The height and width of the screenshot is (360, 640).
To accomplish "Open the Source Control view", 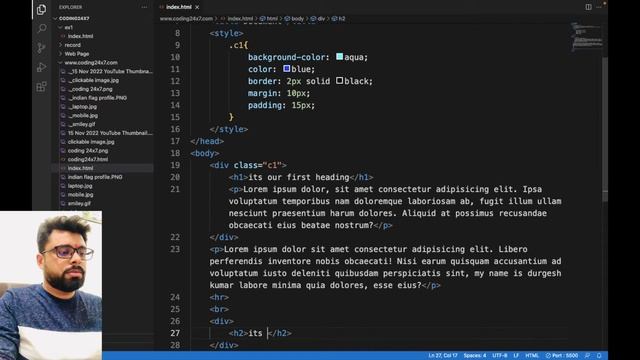I will [41, 48].
